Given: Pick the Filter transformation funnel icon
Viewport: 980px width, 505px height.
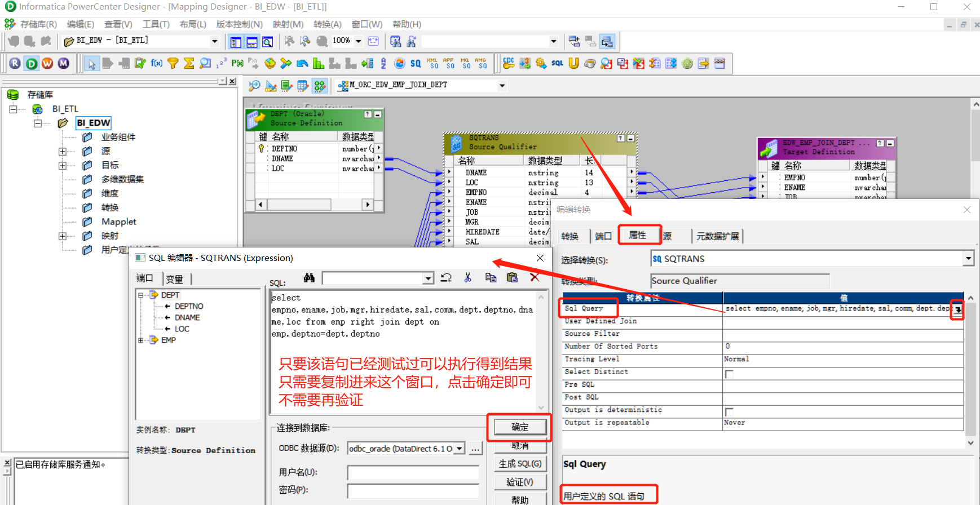Looking at the screenshot, I should [173, 64].
